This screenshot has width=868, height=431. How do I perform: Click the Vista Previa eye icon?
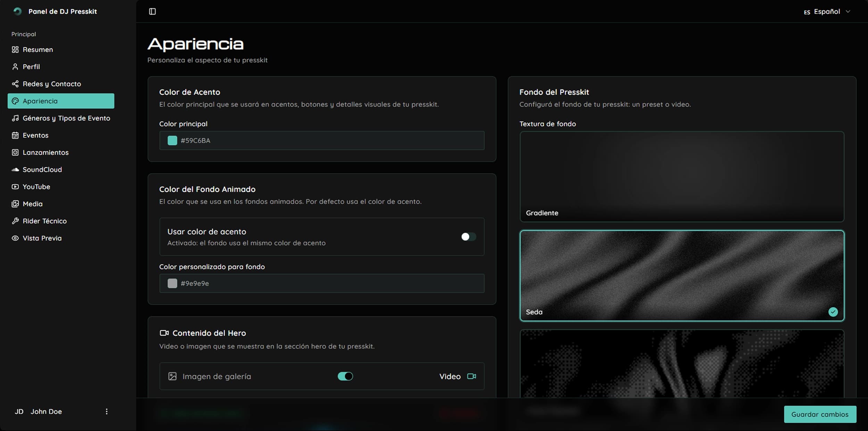click(x=15, y=238)
